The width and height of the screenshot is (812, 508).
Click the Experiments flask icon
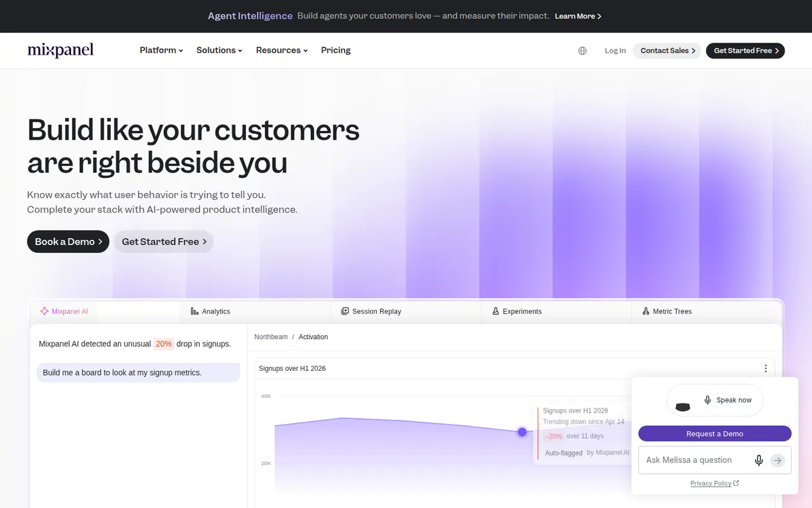coord(495,311)
